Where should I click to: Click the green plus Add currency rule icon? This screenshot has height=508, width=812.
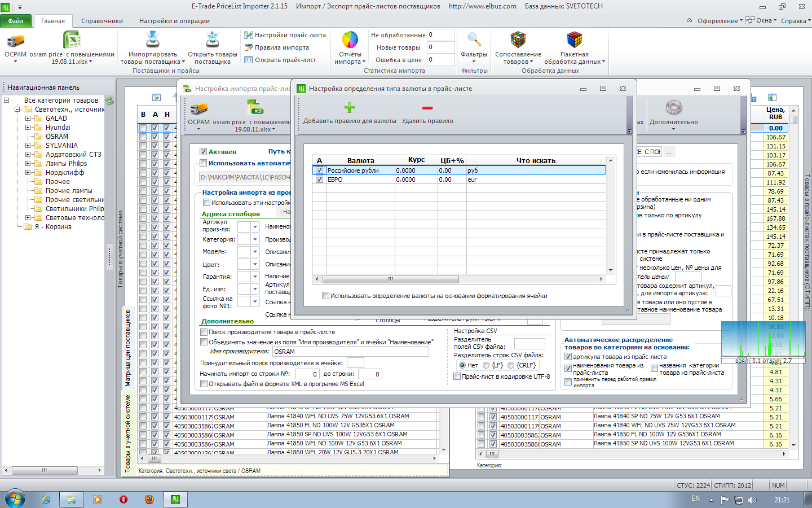tap(350, 108)
